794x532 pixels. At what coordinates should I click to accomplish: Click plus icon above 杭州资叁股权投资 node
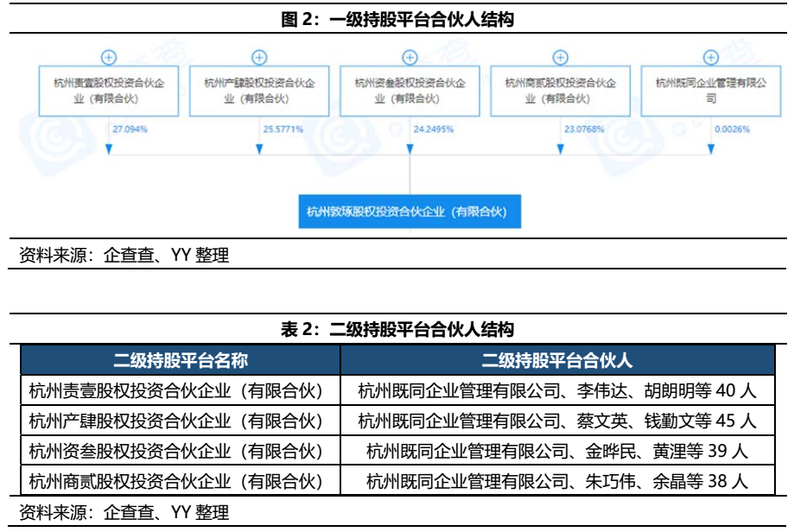pos(410,58)
